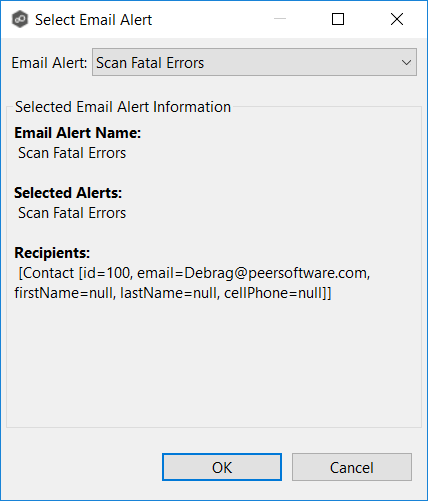This screenshot has height=501, width=428.
Task: Click the bold Email Alert Name heading
Action: pos(78,133)
